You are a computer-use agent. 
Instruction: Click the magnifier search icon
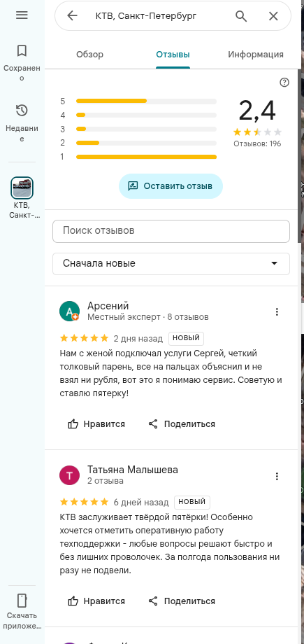click(x=241, y=16)
